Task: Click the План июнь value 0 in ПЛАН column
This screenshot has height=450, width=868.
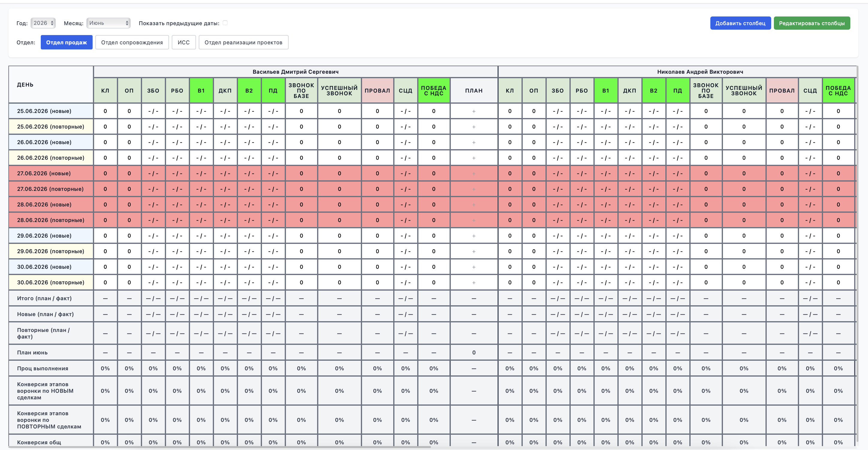Action: tap(474, 353)
